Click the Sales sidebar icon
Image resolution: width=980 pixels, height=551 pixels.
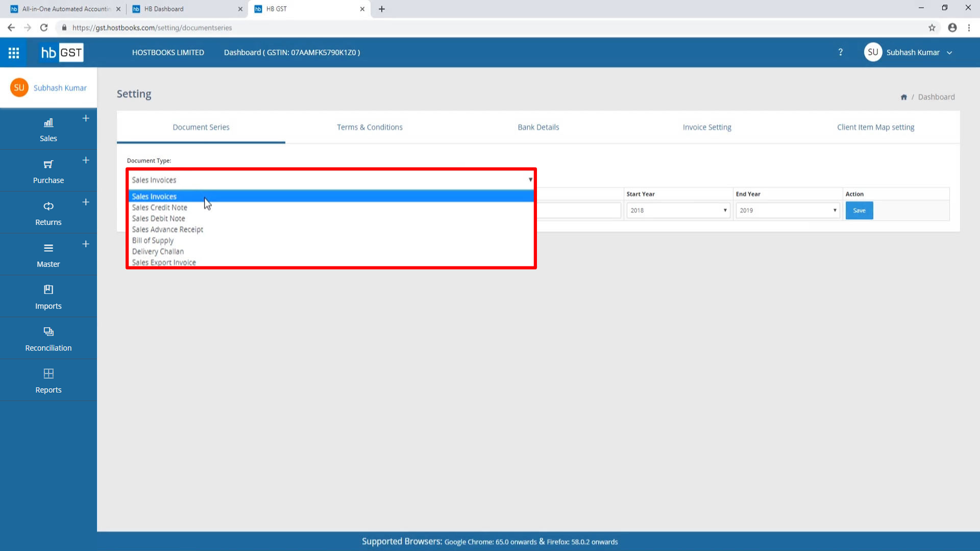[x=48, y=123]
